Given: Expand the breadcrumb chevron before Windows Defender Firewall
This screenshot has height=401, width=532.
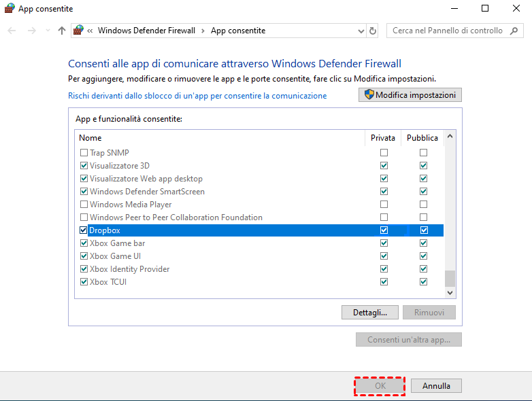Looking at the screenshot, I should (x=90, y=31).
